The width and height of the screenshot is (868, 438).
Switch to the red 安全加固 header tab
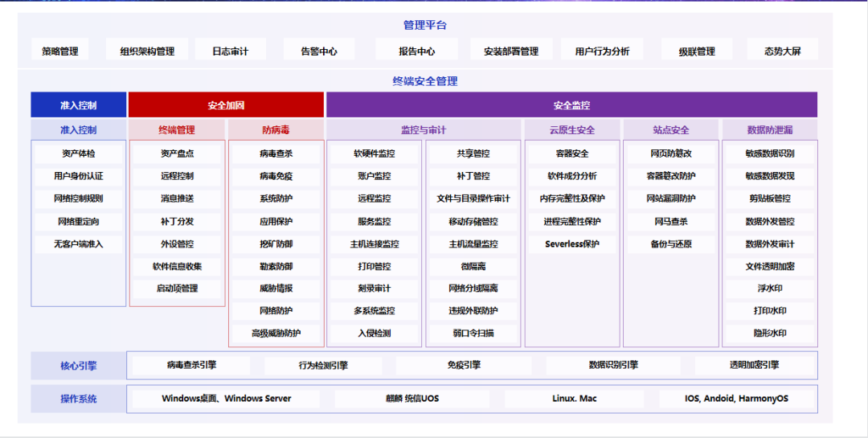tap(226, 105)
